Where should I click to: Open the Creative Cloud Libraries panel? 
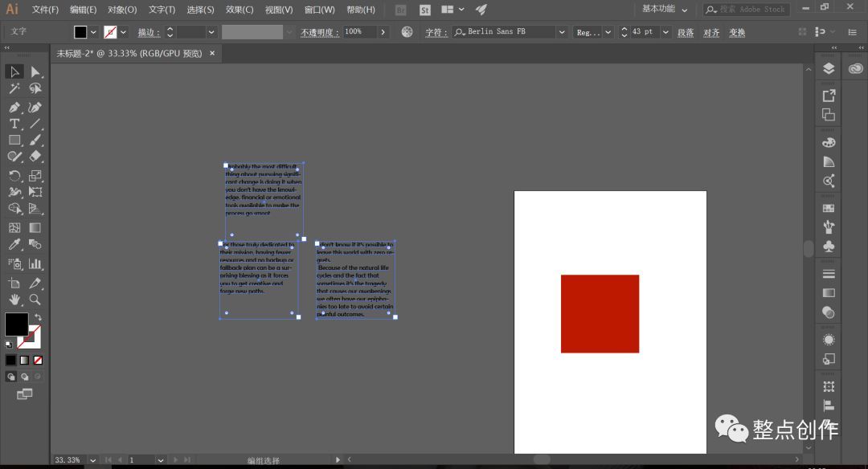click(x=855, y=68)
